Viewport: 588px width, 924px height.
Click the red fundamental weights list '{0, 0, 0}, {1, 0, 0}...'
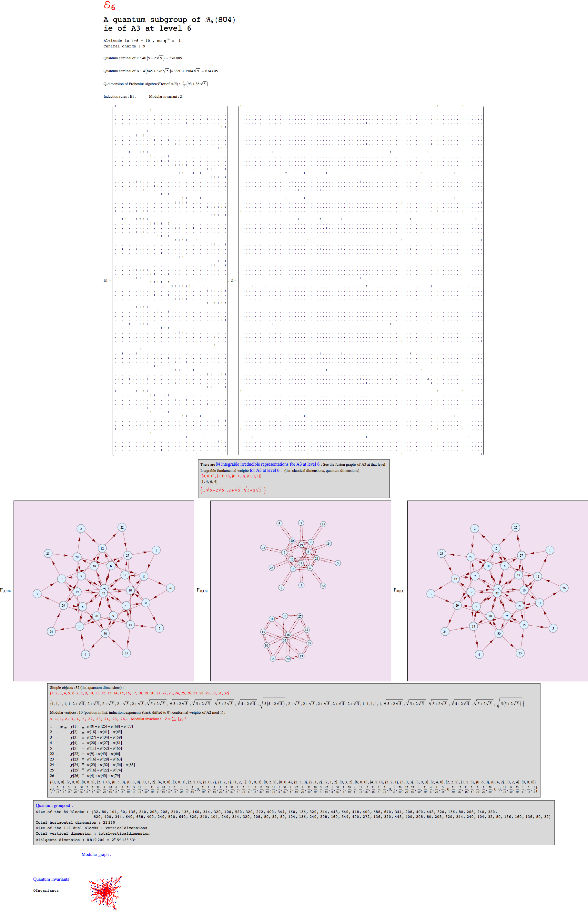pos(231,476)
